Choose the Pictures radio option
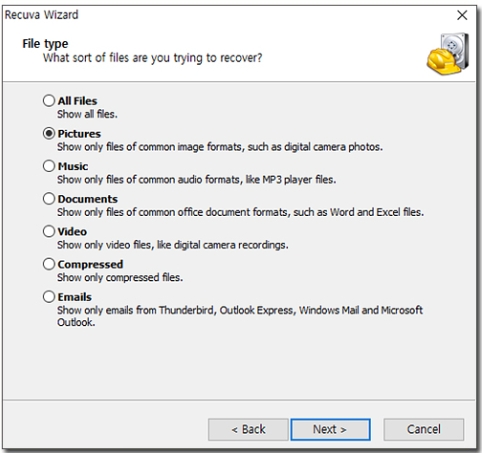The height and width of the screenshot is (453, 482). 49,133
